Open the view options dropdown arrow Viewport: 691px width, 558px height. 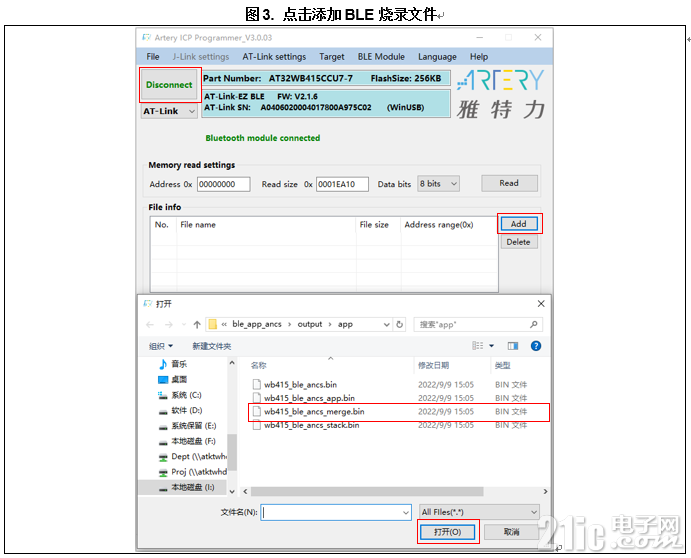coord(491,346)
